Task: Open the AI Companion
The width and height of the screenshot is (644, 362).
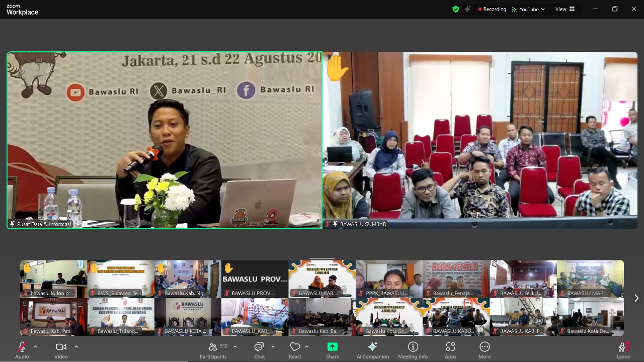Action: tap(372, 350)
